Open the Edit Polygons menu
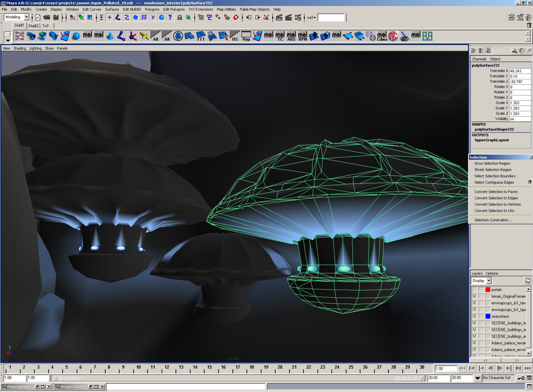Viewport: 533px width, 392px height. [x=174, y=9]
